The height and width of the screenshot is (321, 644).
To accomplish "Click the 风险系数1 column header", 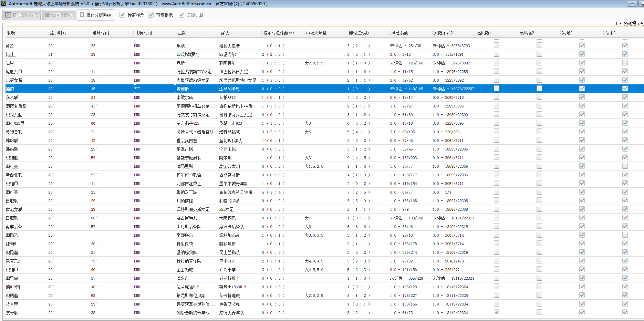I will pyautogui.click(x=400, y=33).
